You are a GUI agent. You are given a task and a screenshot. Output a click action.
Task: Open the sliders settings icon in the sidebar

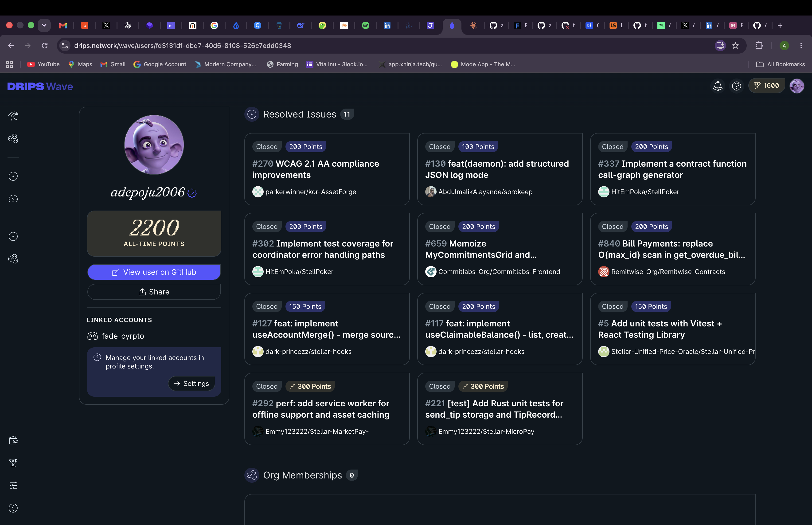coord(13,486)
